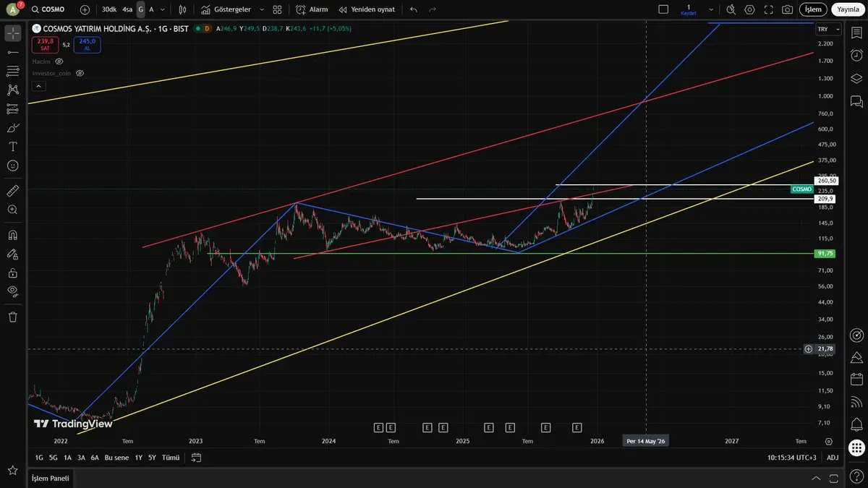Select the 5Y date range
Screen dimensions: 868x488
152,458
